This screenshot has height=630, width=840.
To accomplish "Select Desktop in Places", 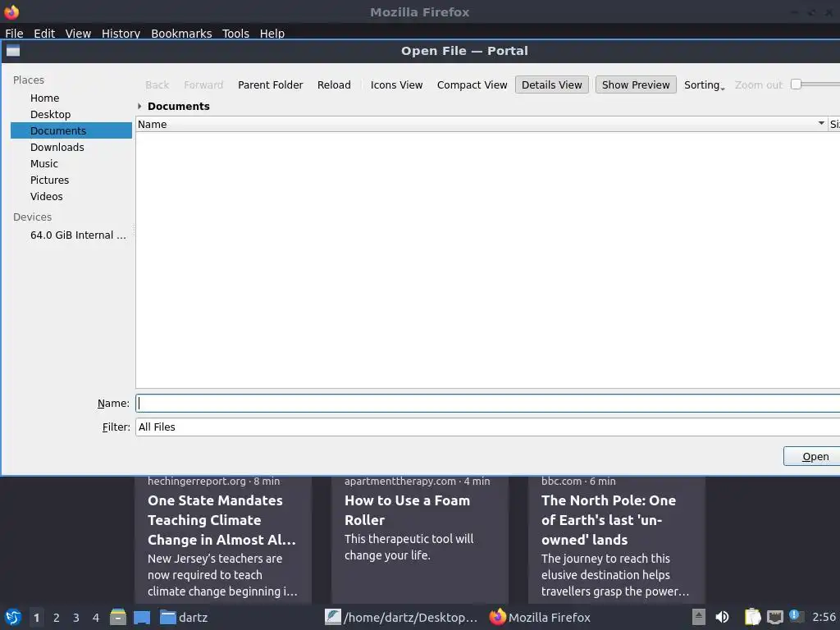I will pos(71,114).
